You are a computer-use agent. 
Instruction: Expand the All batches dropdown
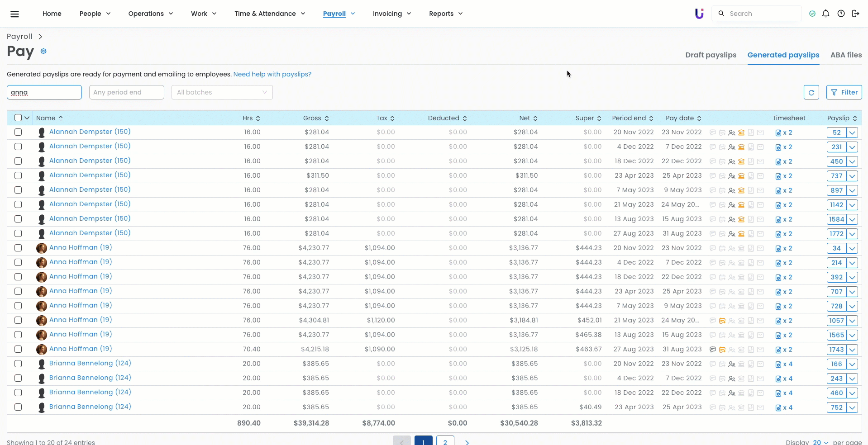tap(222, 92)
